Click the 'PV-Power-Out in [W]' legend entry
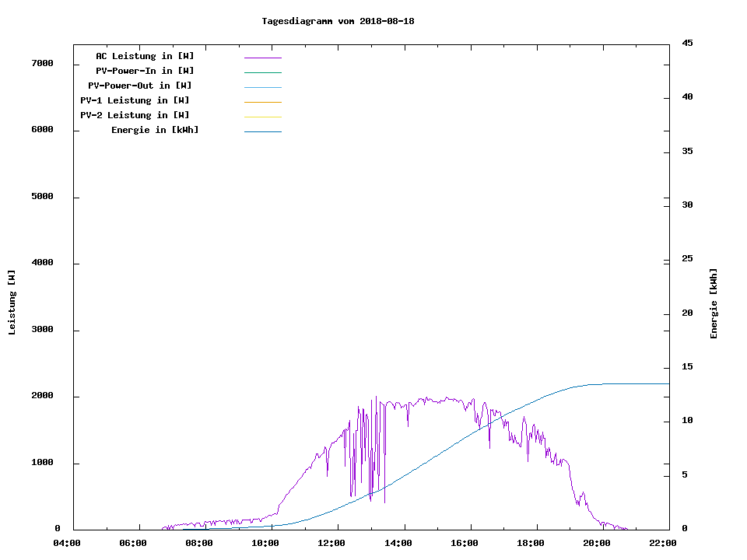The height and width of the screenshot is (560, 747). 140,86
